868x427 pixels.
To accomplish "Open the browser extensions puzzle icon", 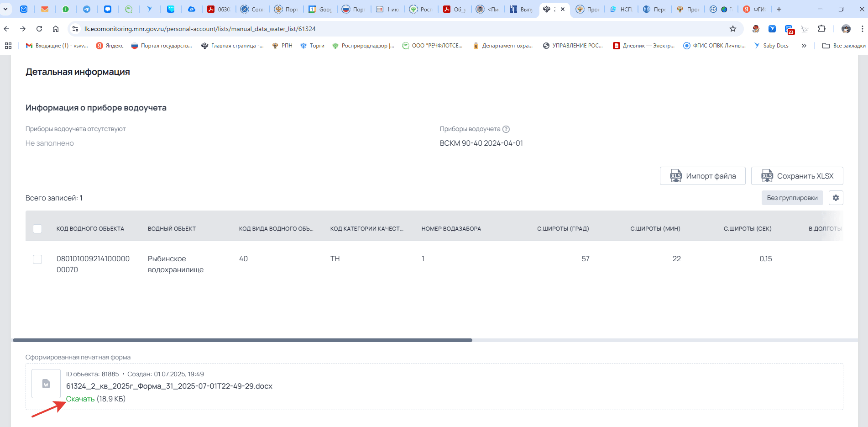I will click(x=821, y=29).
